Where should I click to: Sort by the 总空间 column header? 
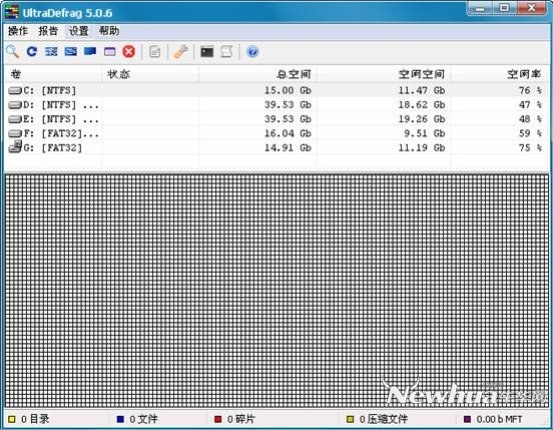click(257, 74)
